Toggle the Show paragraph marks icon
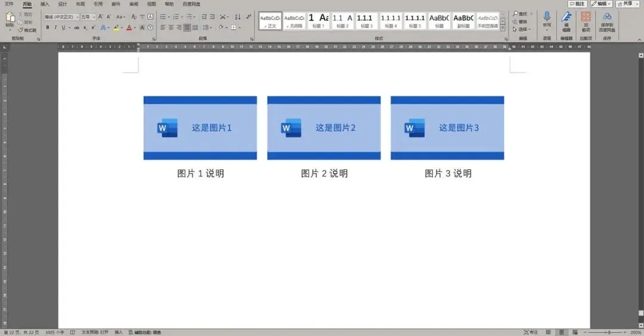644x336 pixels. click(x=249, y=17)
